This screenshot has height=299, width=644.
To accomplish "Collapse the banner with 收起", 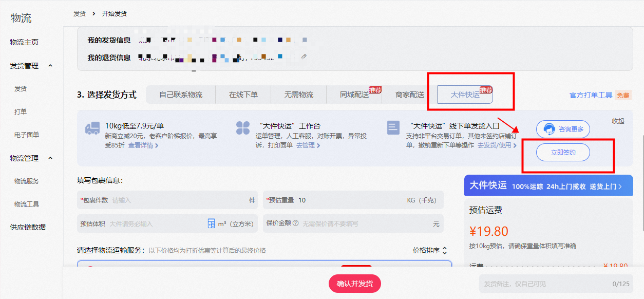I will (618, 121).
